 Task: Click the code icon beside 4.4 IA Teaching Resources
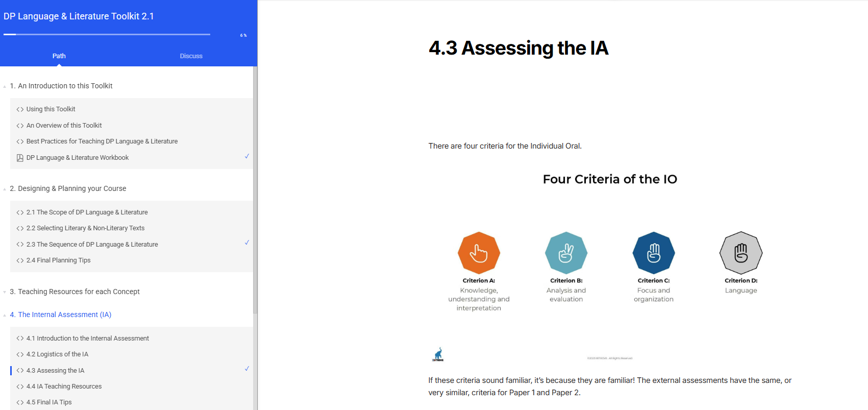[x=20, y=387]
